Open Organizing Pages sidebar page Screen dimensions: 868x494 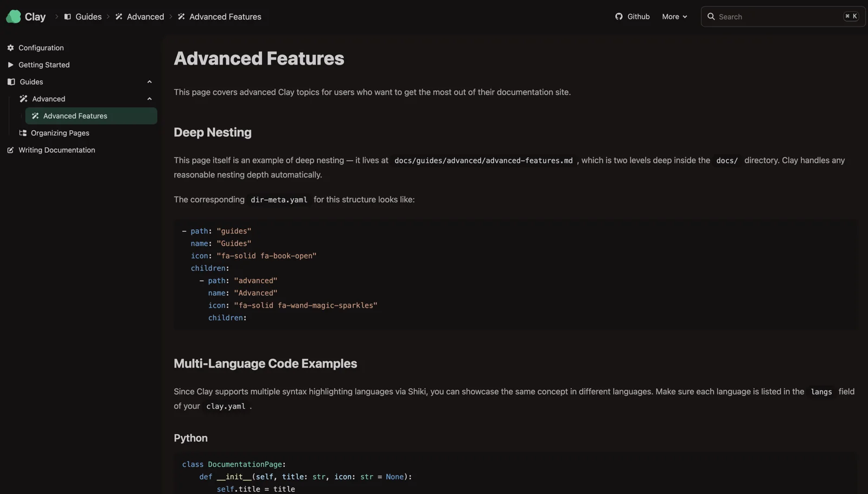(x=60, y=133)
